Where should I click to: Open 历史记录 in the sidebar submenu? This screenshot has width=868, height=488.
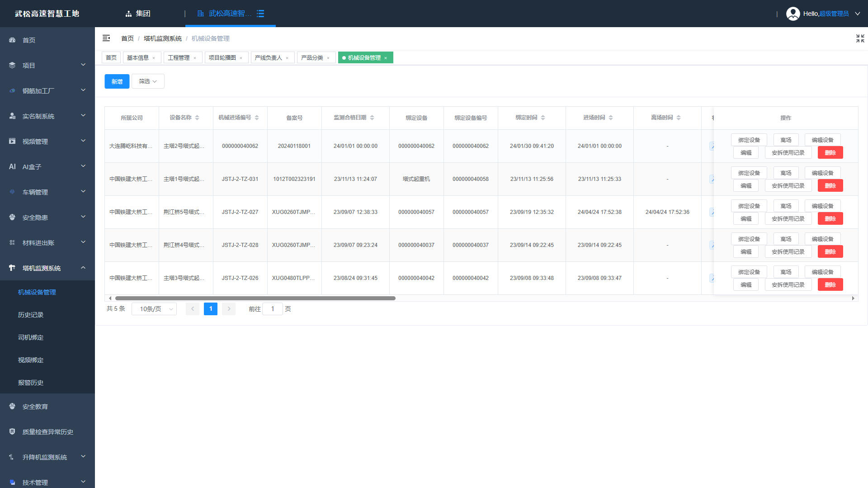31,315
